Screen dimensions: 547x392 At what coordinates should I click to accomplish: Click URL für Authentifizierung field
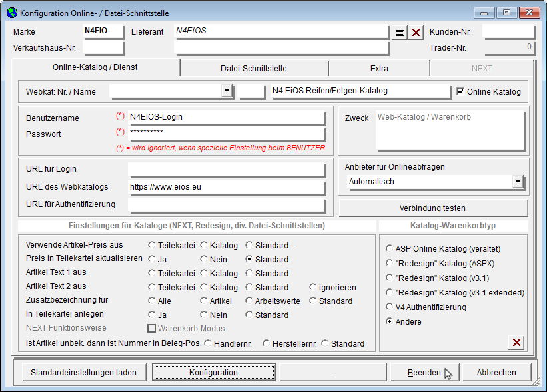click(x=227, y=205)
